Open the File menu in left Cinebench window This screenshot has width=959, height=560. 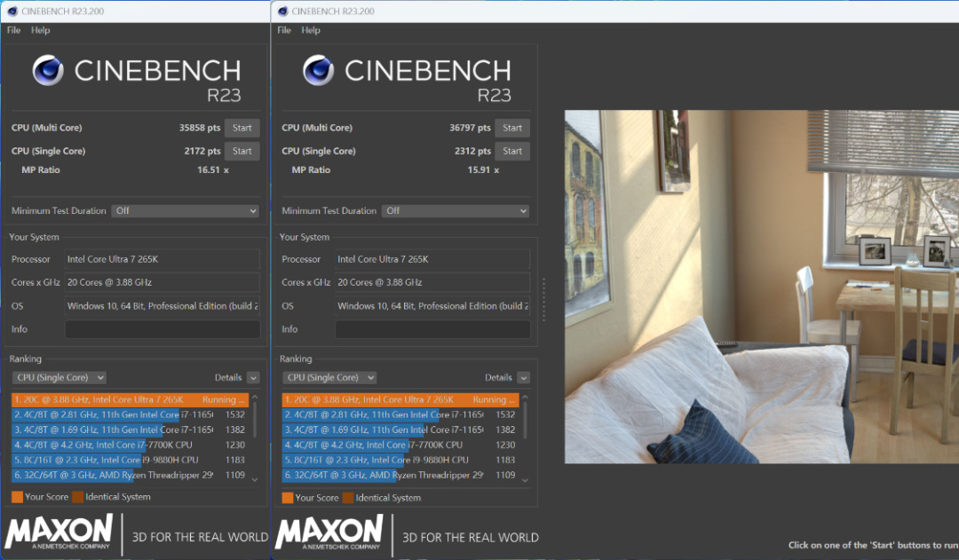click(x=13, y=30)
